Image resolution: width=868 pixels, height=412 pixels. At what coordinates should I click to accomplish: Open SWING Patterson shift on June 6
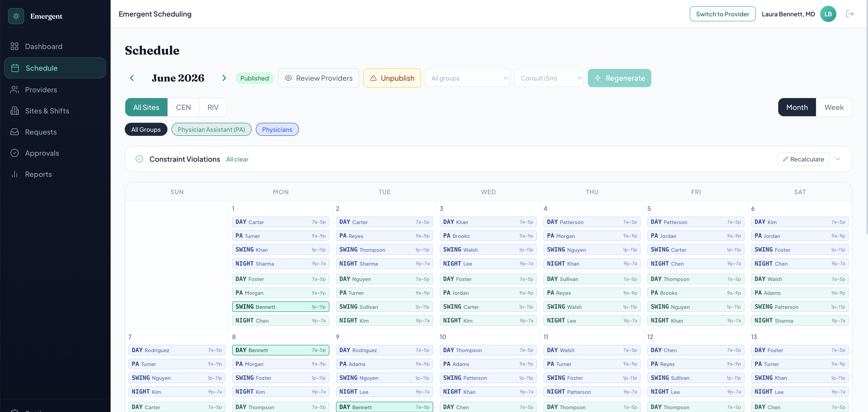800,306
